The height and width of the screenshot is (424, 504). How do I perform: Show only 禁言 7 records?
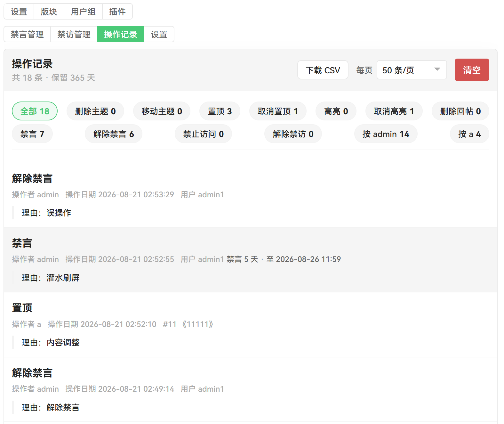(x=32, y=134)
